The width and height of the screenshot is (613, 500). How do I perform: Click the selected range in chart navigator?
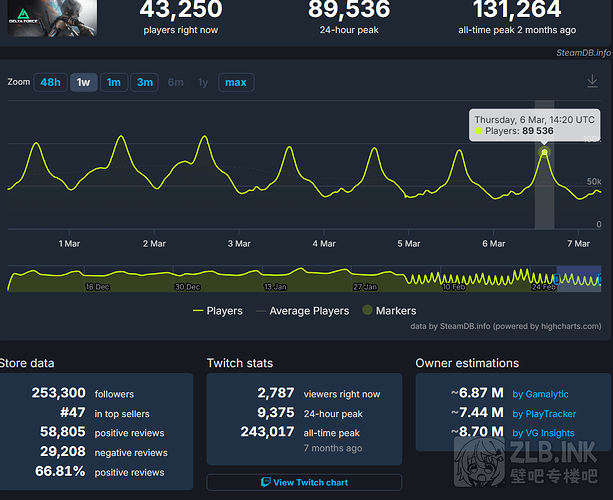coord(578,279)
